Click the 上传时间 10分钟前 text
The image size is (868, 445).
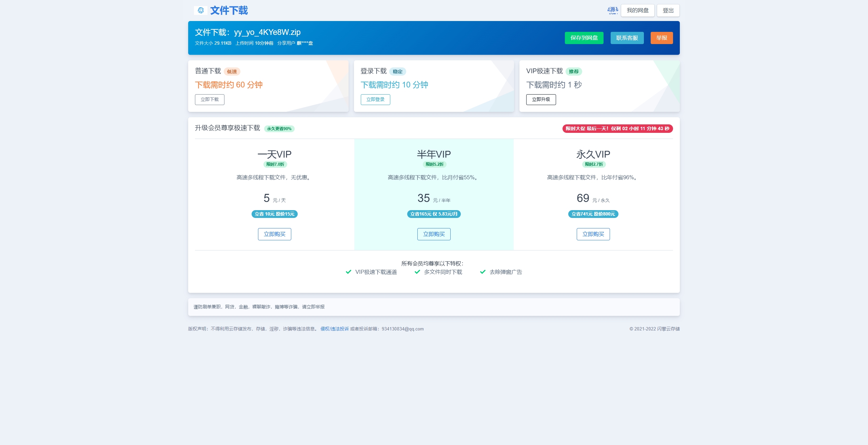254,43
